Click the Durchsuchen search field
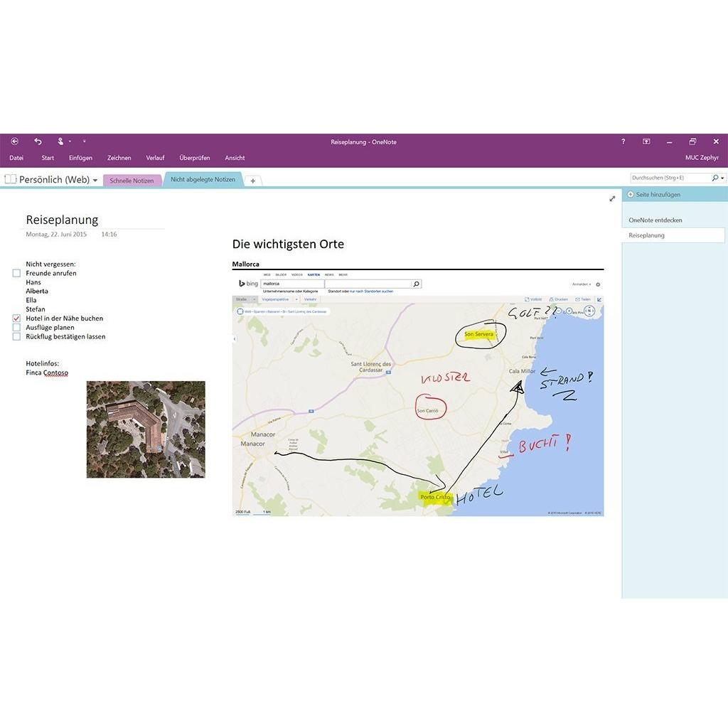 (x=670, y=178)
